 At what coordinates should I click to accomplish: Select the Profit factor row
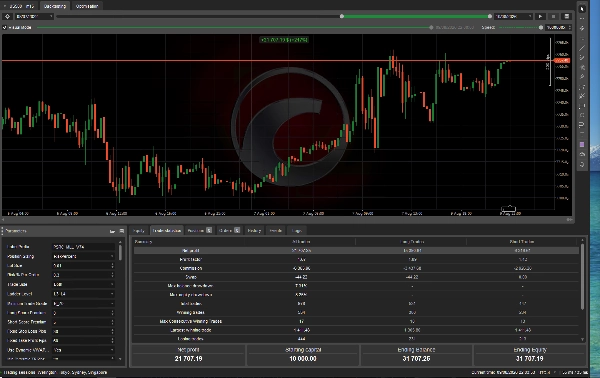[x=356, y=259]
